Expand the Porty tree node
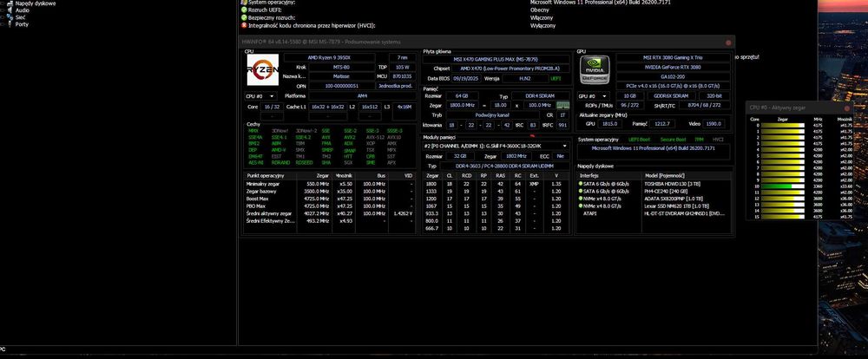 point(3,24)
